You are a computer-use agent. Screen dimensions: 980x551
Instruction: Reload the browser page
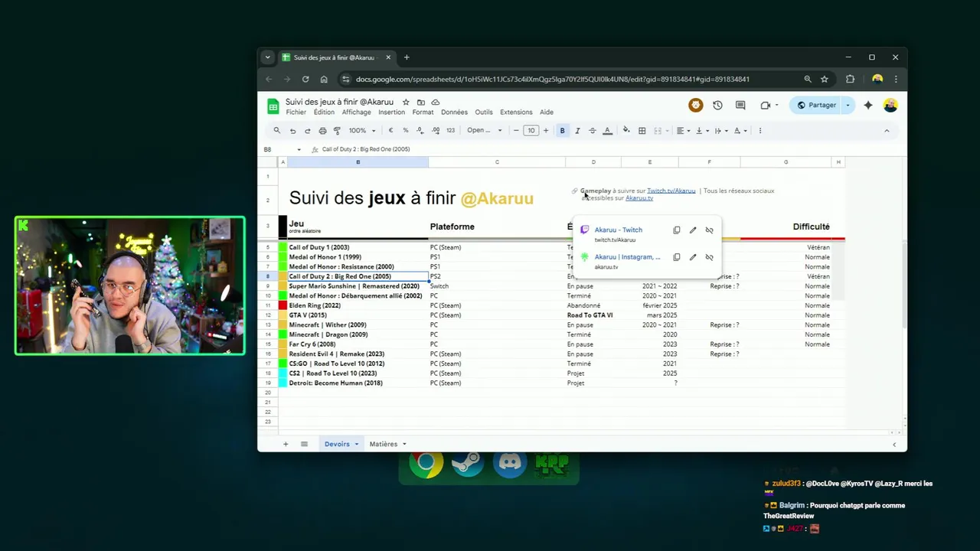[305, 79]
